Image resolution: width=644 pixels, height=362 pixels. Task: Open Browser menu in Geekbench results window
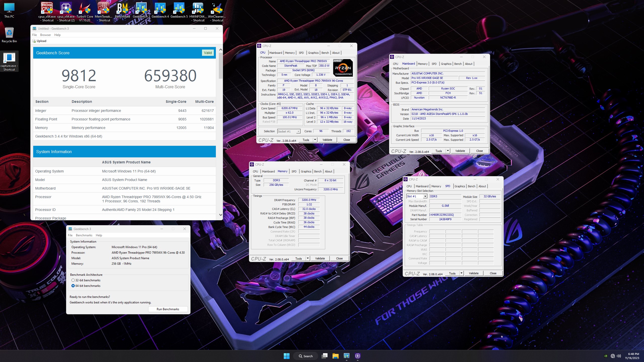point(46,35)
